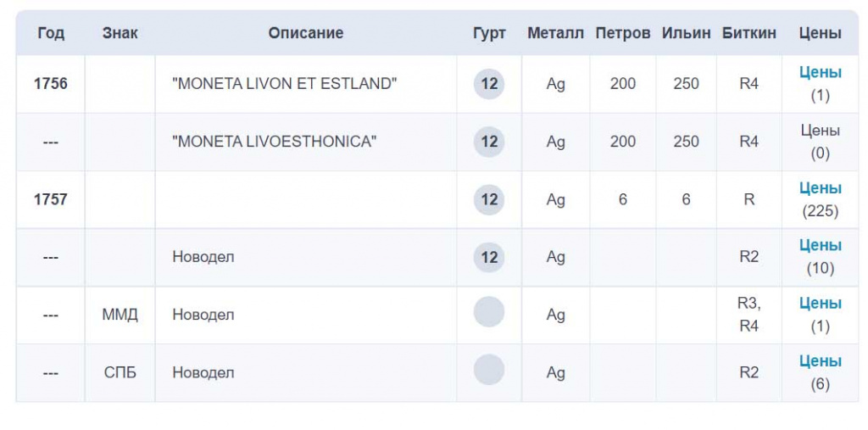This screenshot has width=868, height=430.
Task: Select the "MONETA LIVON ET ESTLAND" description
Action: pyautogui.click(x=285, y=84)
